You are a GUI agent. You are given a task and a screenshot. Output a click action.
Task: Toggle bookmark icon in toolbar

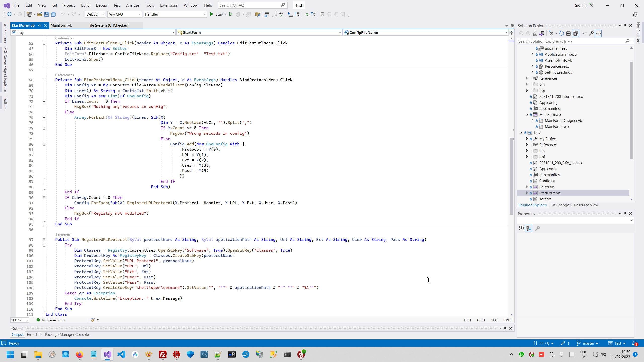(322, 14)
